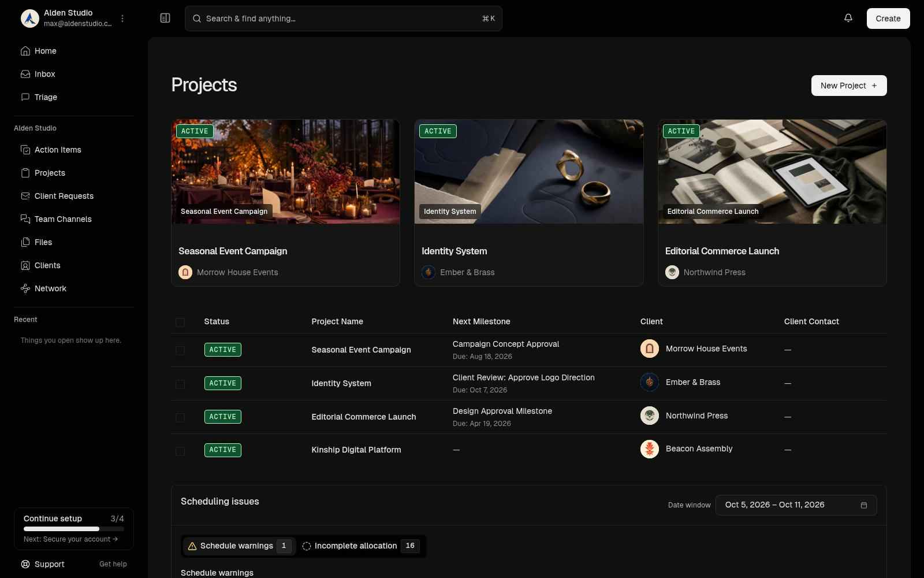Open the Triage chat icon
This screenshot has height=578, width=924.
point(25,97)
